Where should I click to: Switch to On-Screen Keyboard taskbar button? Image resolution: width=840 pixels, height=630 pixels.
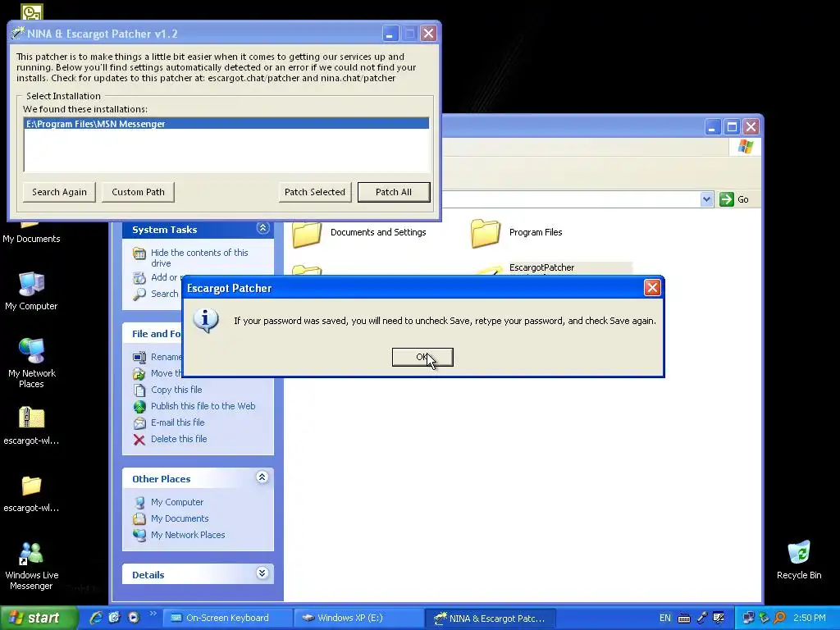point(227,619)
